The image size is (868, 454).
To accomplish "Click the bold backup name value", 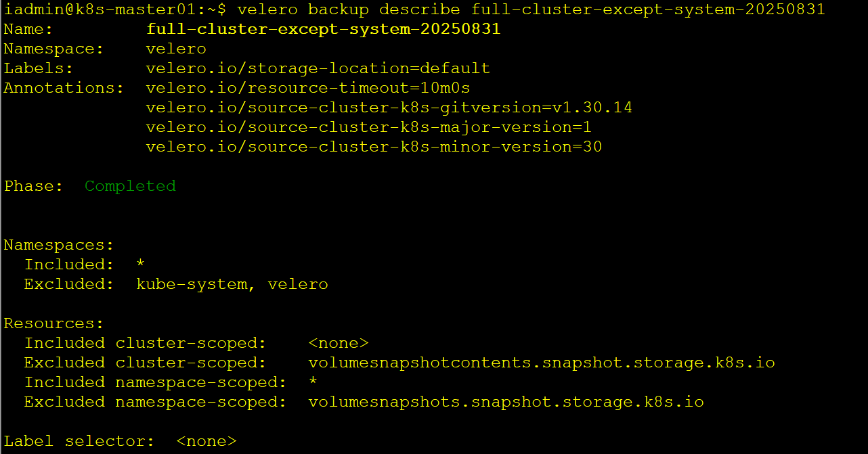I will (x=323, y=29).
